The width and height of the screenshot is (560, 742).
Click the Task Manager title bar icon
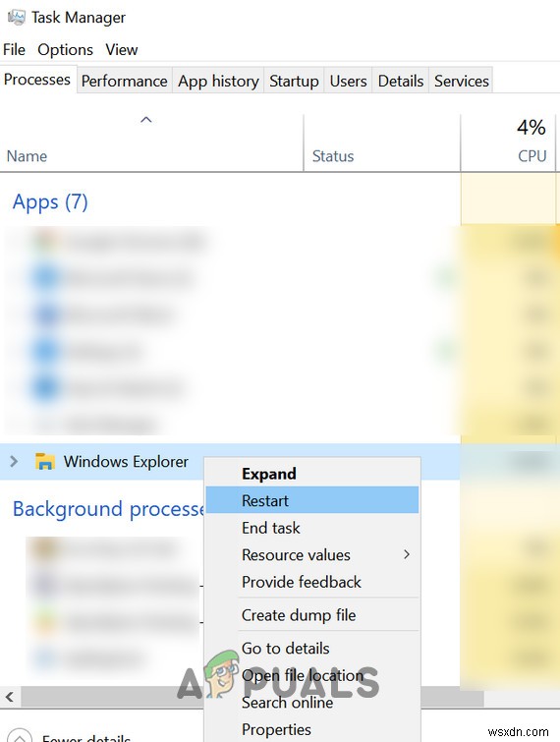tap(17, 18)
